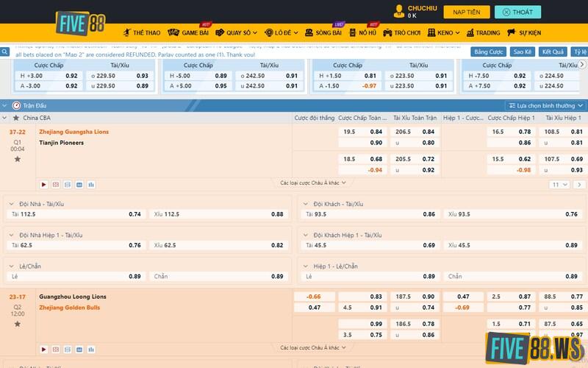Screen dimensions: 588x368
Task: Click the NẠP TIỀN deposit button
Action: coord(467,12)
